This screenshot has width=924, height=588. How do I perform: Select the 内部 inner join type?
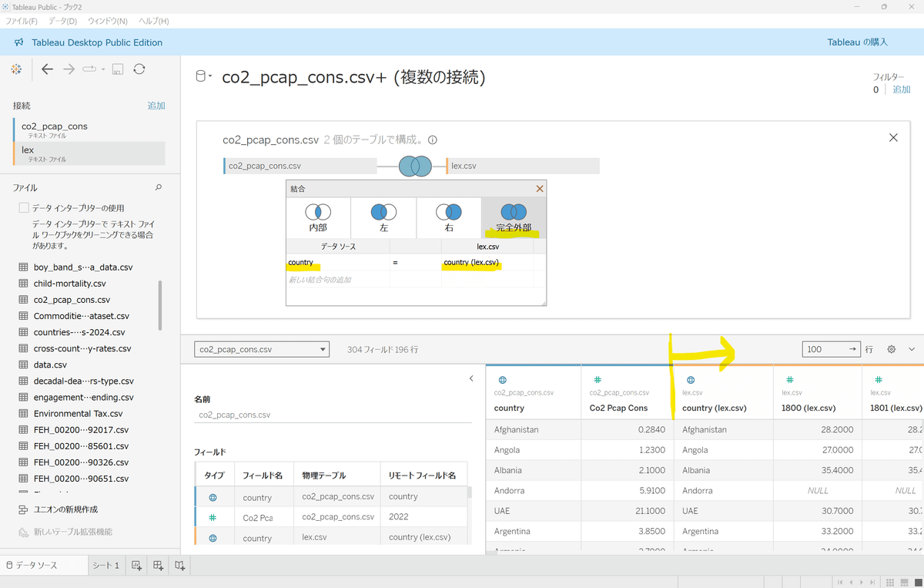[x=318, y=217]
